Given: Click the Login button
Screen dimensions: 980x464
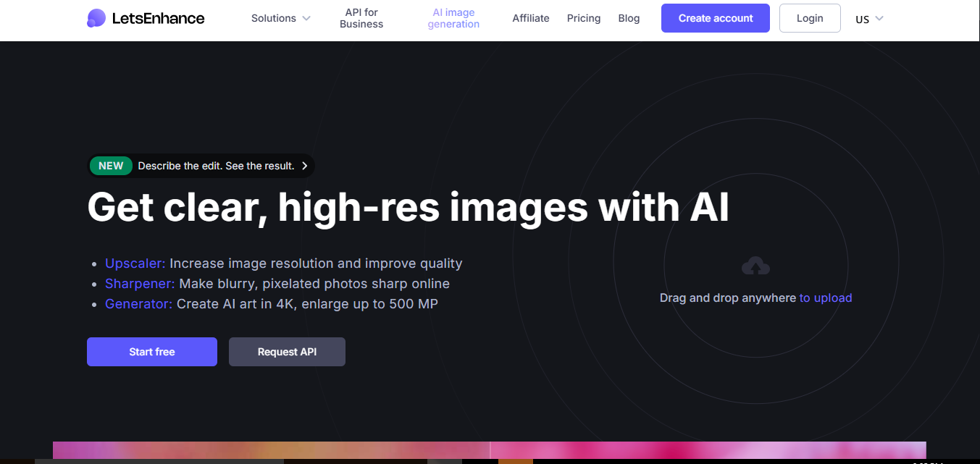Looking at the screenshot, I should (x=810, y=18).
